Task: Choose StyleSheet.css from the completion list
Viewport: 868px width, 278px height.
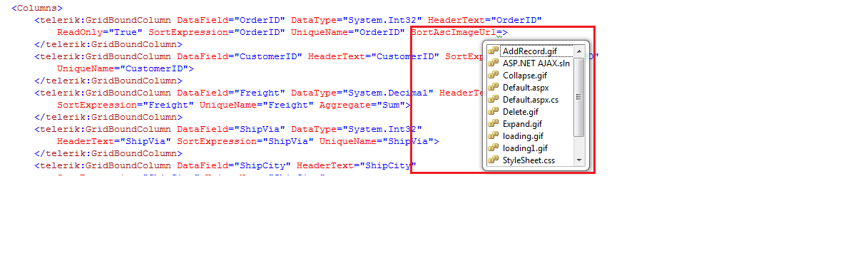Action: coord(528,160)
